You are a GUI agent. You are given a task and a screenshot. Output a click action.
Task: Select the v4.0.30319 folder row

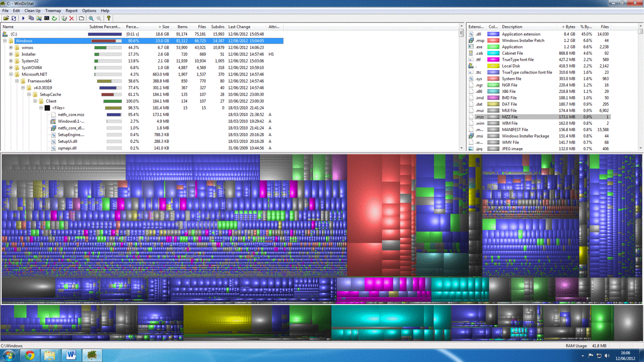point(142,88)
